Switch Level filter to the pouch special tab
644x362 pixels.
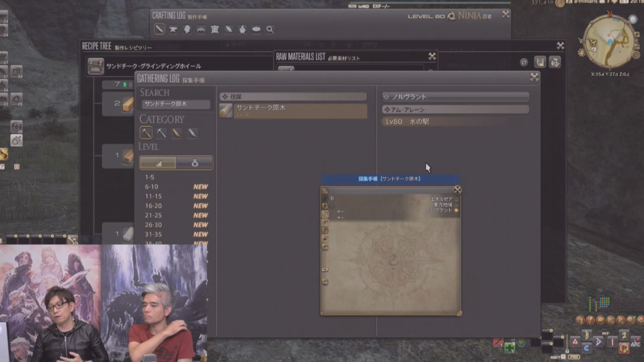[x=194, y=163]
